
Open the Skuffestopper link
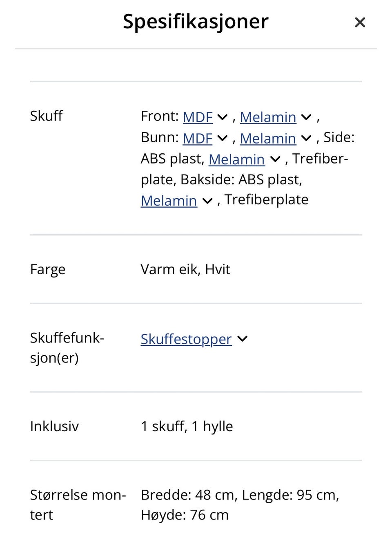pos(186,339)
